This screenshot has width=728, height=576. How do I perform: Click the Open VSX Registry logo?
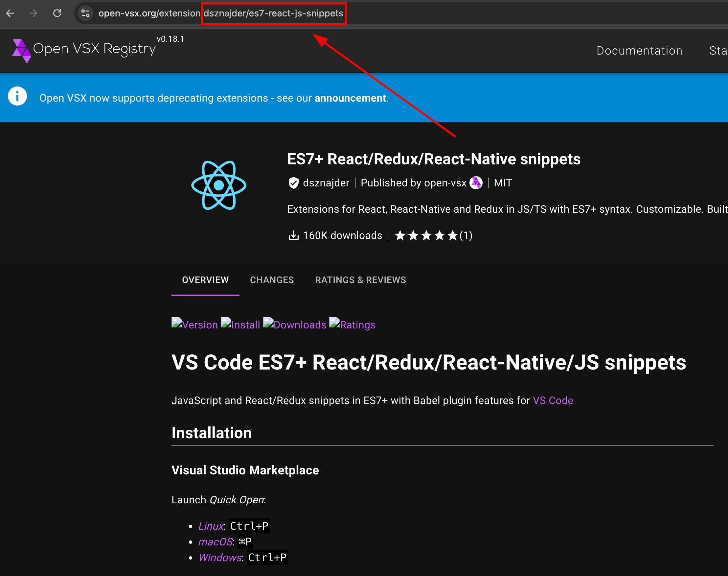click(x=84, y=50)
